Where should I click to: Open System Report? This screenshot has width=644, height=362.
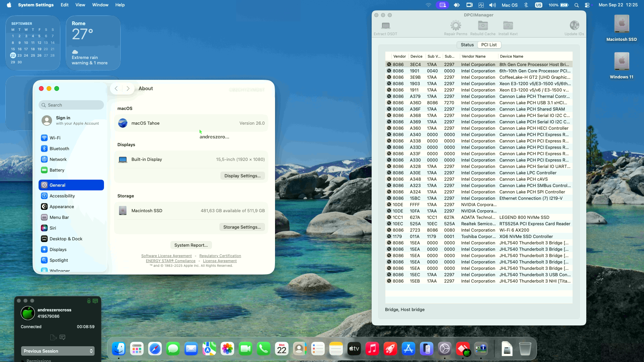[x=191, y=245]
